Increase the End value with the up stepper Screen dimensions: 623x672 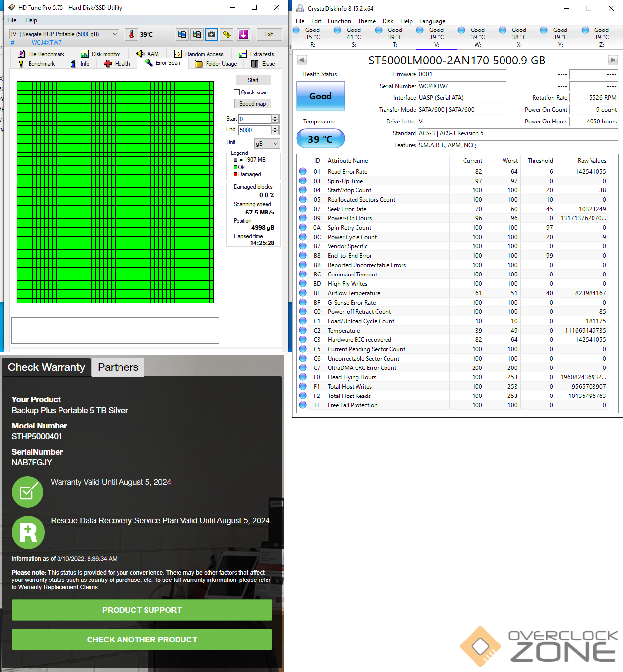[275, 128]
